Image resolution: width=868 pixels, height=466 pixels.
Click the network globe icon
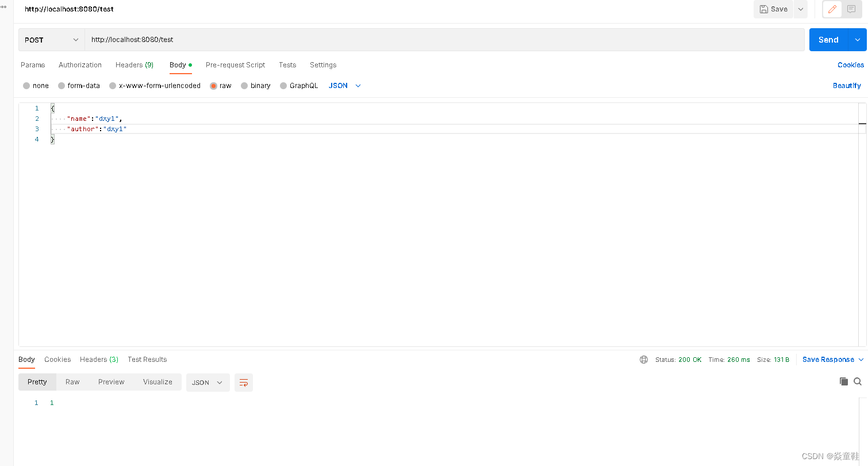click(x=644, y=360)
